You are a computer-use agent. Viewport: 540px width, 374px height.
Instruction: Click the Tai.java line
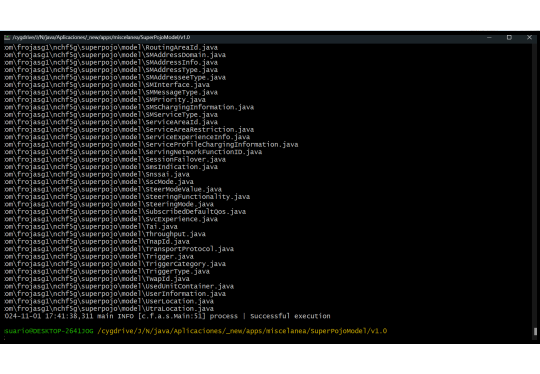[x=91, y=227]
